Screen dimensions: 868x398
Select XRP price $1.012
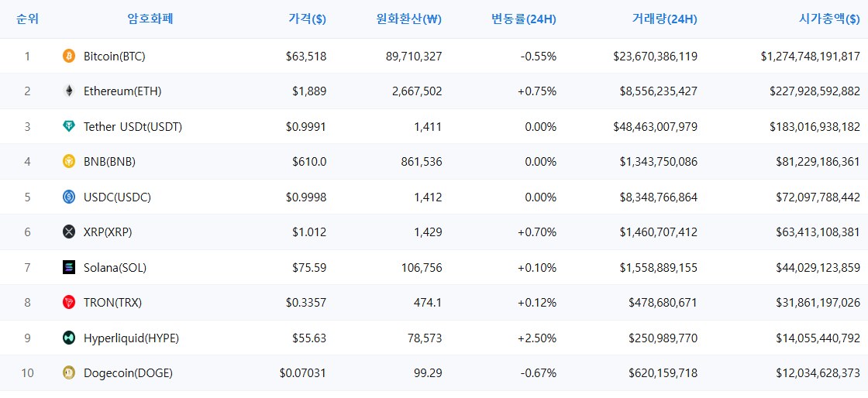pos(309,233)
